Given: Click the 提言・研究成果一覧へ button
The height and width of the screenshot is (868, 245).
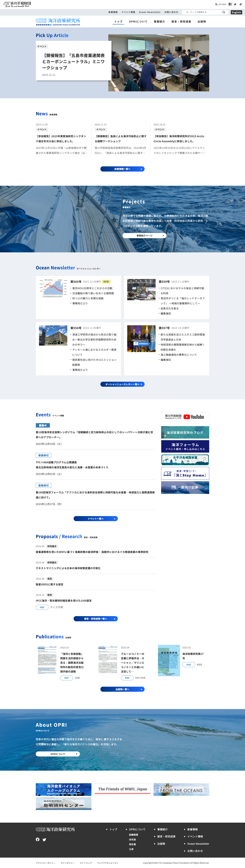Looking at the screenshot, I should (96, 619).
